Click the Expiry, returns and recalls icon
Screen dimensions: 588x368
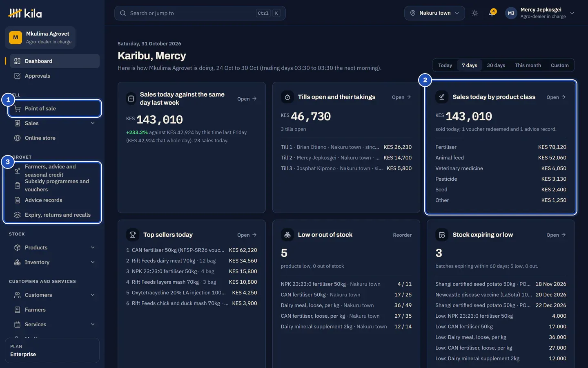17,215
